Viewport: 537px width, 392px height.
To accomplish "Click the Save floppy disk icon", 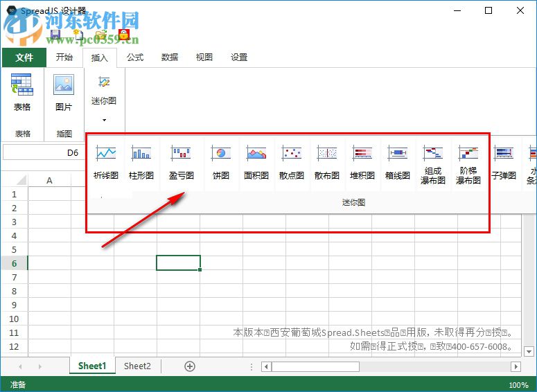I will pos(55,35).
